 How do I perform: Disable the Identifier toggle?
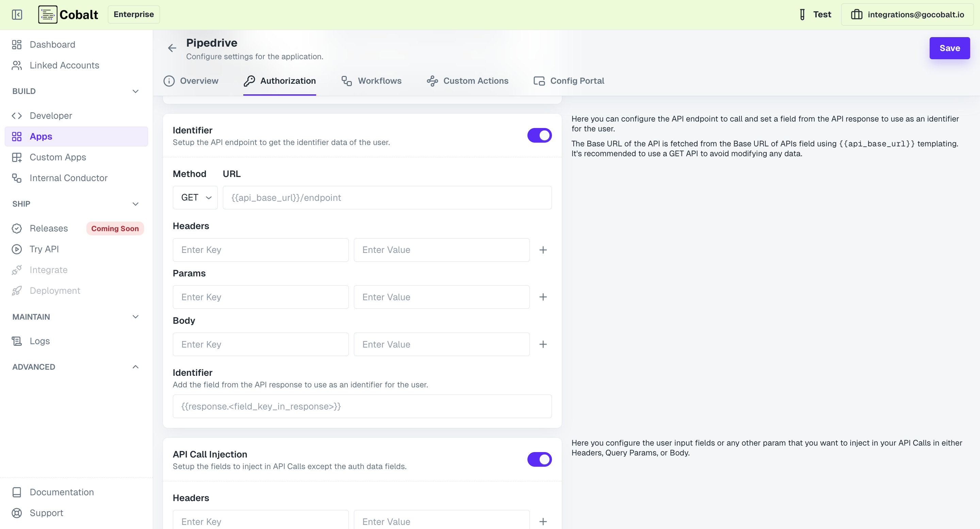click(x=539, y=135)
